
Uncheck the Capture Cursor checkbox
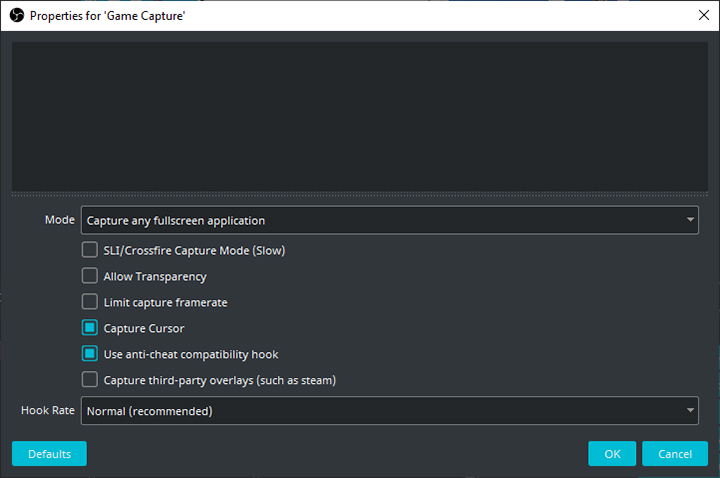point(90,328)
